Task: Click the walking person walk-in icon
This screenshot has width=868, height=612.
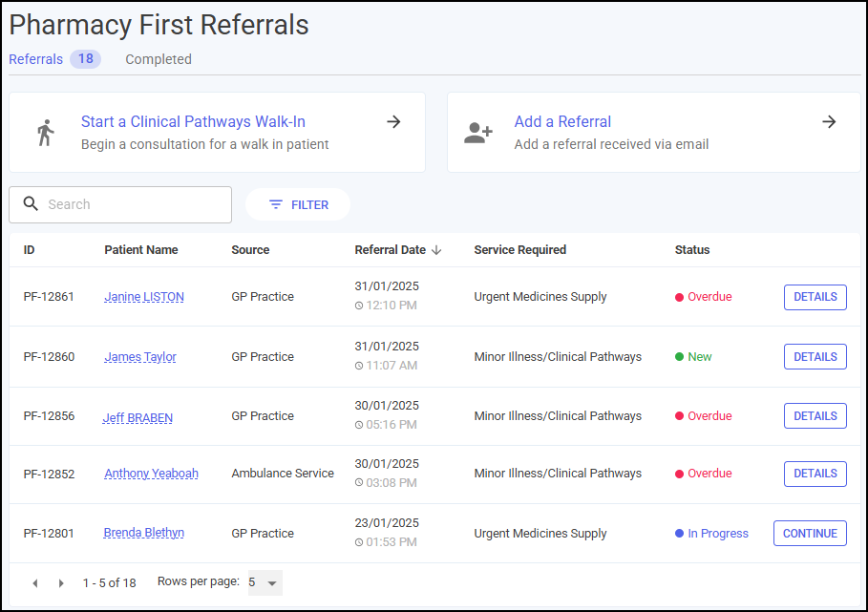Action: coord(46,133)
